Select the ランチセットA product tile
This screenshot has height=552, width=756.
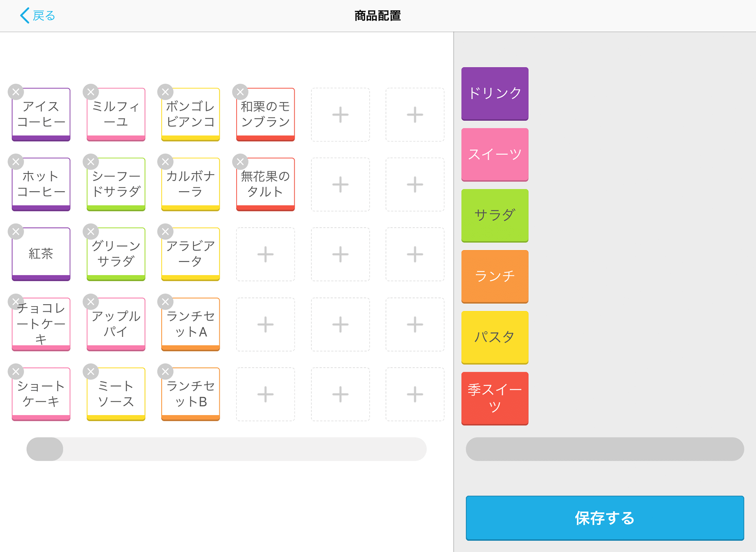(x=191, y=324)
